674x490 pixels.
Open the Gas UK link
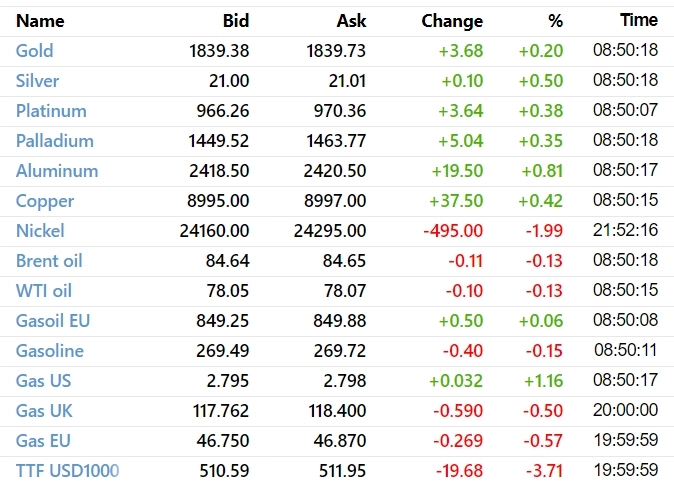44,411
